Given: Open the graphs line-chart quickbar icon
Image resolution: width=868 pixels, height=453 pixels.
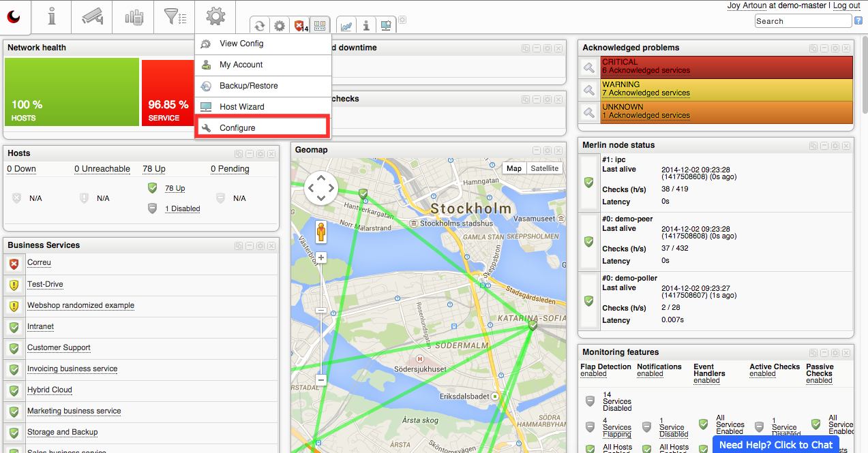Looking at the screenshot, I should (346, 26).
